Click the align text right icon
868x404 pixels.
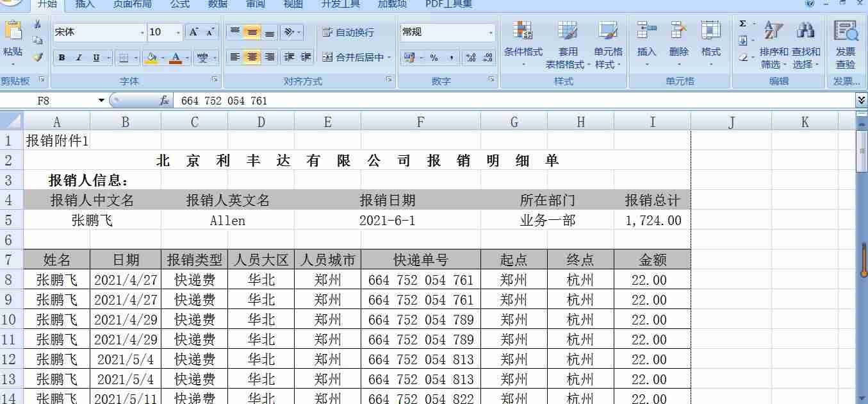click(270, 57)
